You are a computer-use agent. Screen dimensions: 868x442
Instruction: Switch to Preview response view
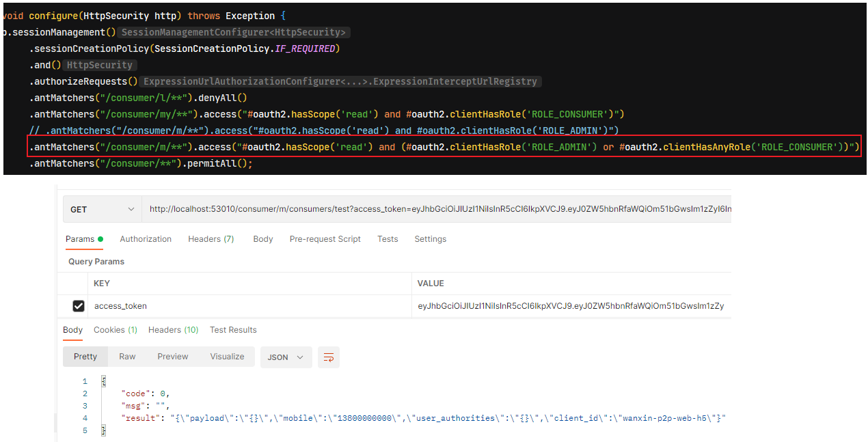[173, 357]
